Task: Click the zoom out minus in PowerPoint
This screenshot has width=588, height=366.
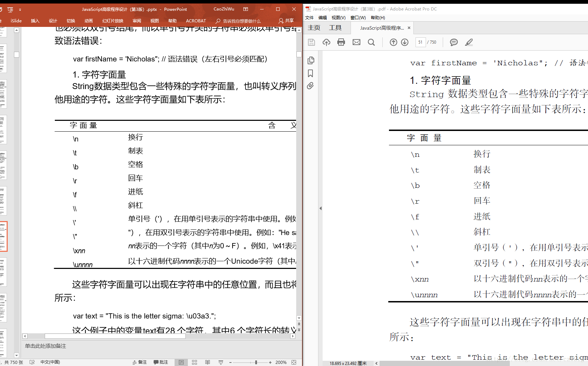Action: 230,363
